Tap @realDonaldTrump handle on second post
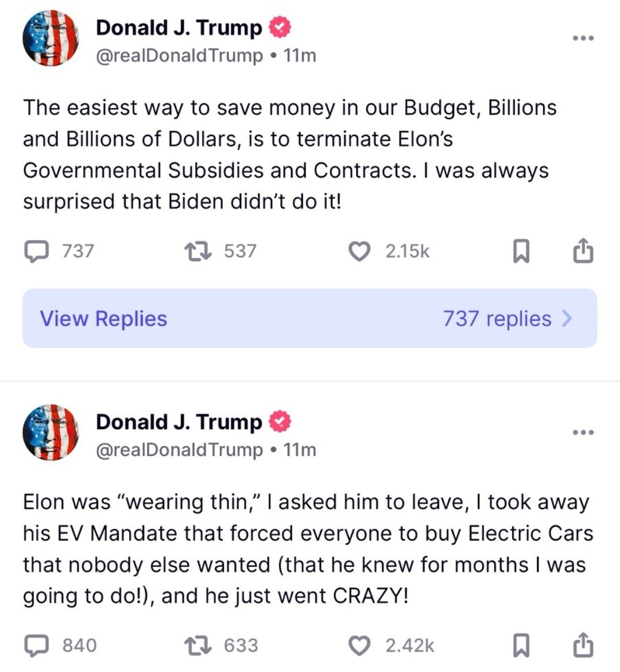620x672 pixels. (179, 449)
